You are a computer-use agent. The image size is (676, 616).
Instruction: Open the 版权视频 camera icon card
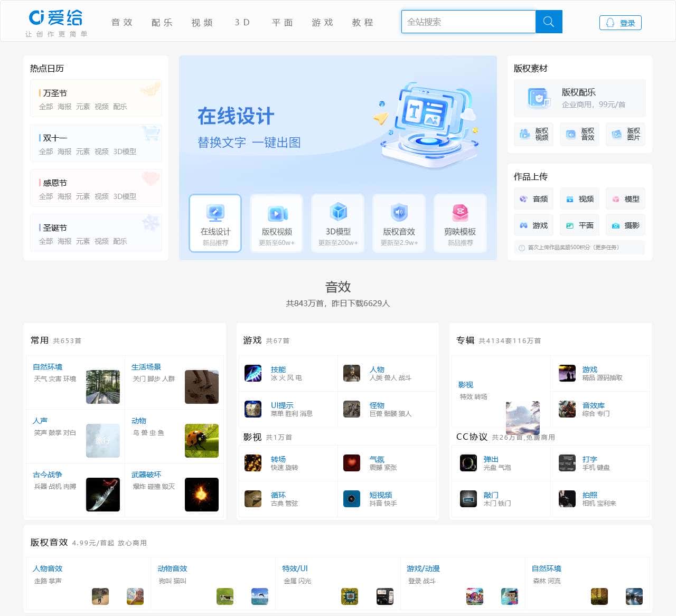click(x=277, y=223)
